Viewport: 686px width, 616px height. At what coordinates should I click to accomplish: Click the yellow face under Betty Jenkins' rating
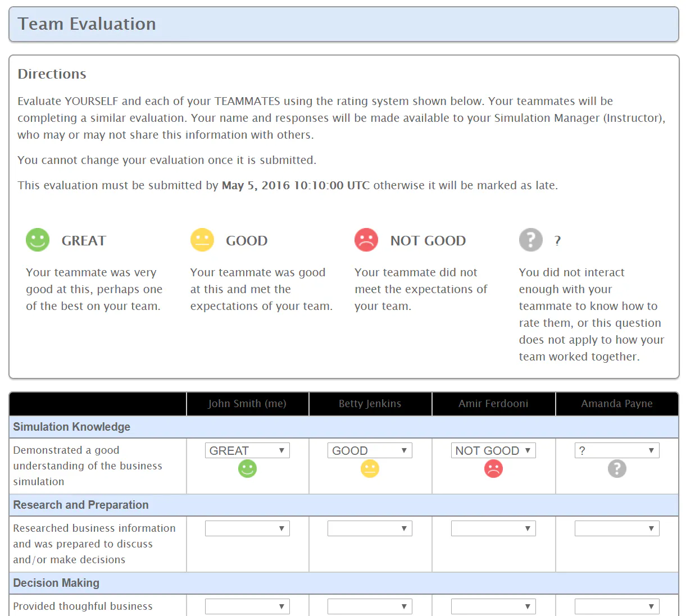click(370, 468)
